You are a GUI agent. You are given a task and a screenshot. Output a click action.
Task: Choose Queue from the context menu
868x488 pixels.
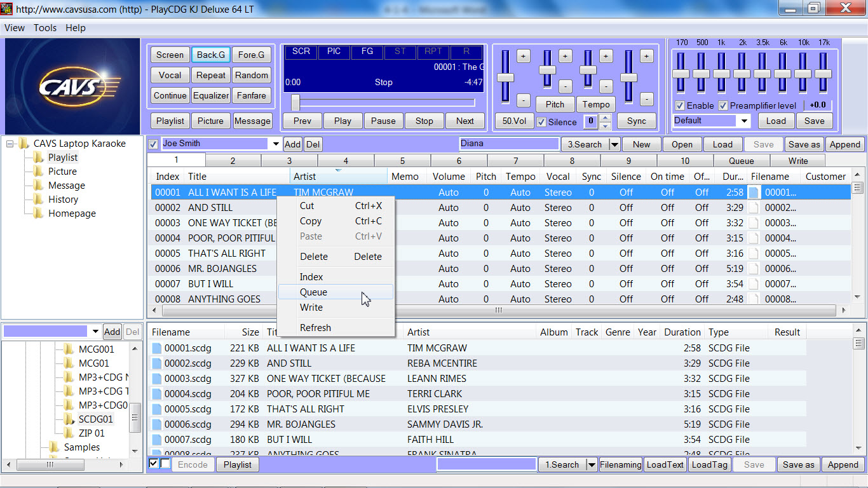click(336, 292)
